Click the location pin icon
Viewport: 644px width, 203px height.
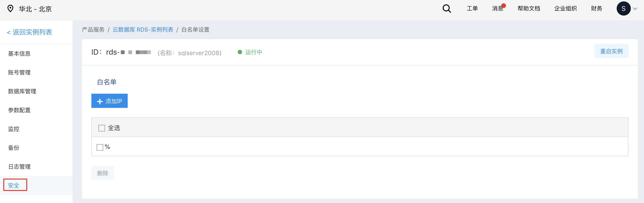pos(10,8)
